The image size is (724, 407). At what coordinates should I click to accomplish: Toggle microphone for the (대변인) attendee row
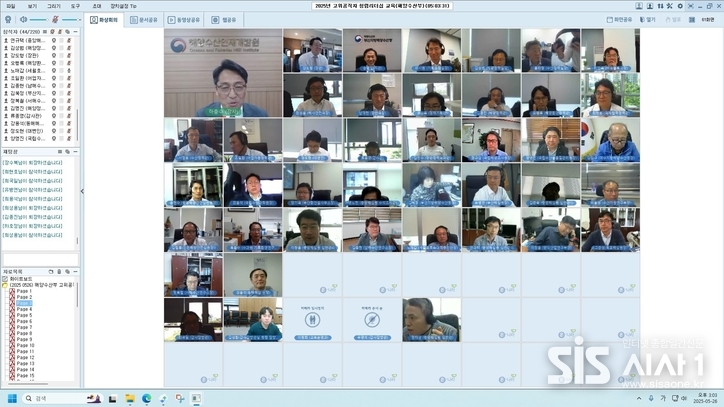coord(69,131)
